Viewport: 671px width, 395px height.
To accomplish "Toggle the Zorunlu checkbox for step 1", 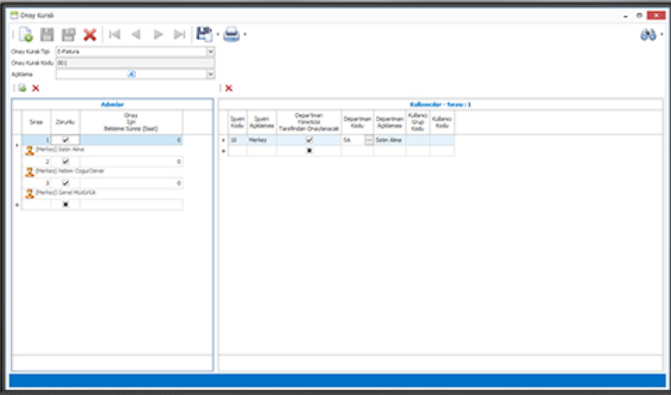I will [x=65, y=140].
